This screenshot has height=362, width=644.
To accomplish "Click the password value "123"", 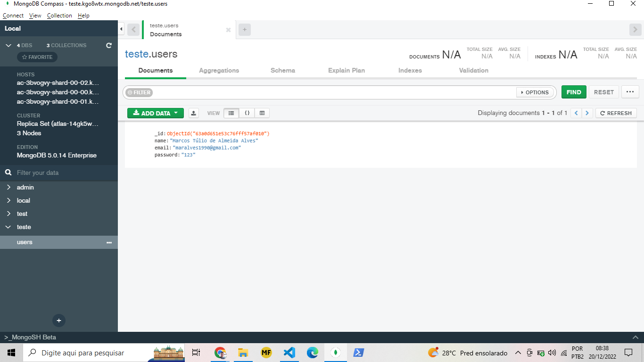I will coord(188,155).
